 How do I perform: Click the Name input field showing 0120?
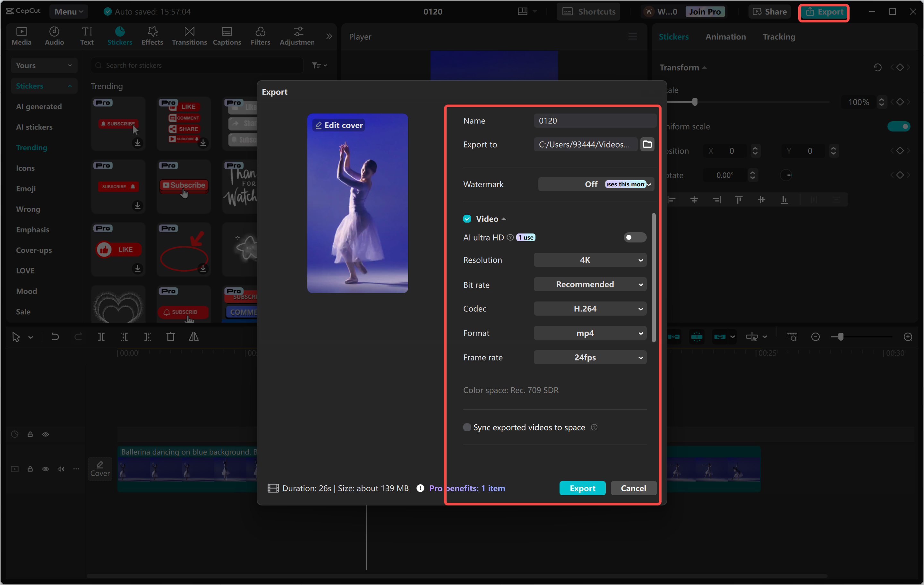pos(595,121)
